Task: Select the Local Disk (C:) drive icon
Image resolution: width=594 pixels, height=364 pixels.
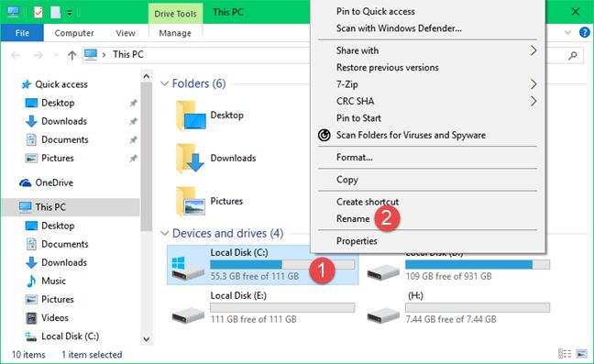Action: click(187, 268)
